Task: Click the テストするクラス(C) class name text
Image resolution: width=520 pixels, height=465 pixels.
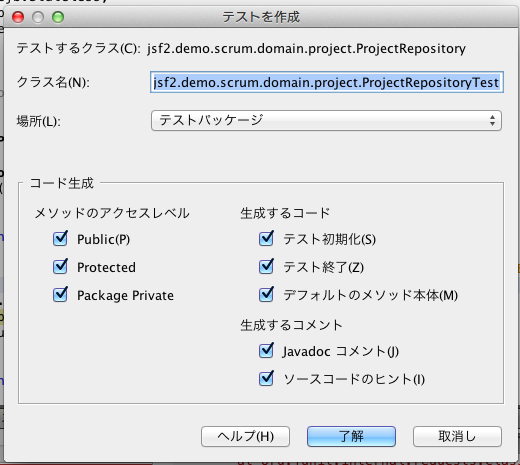Action: tap(306, 49)
